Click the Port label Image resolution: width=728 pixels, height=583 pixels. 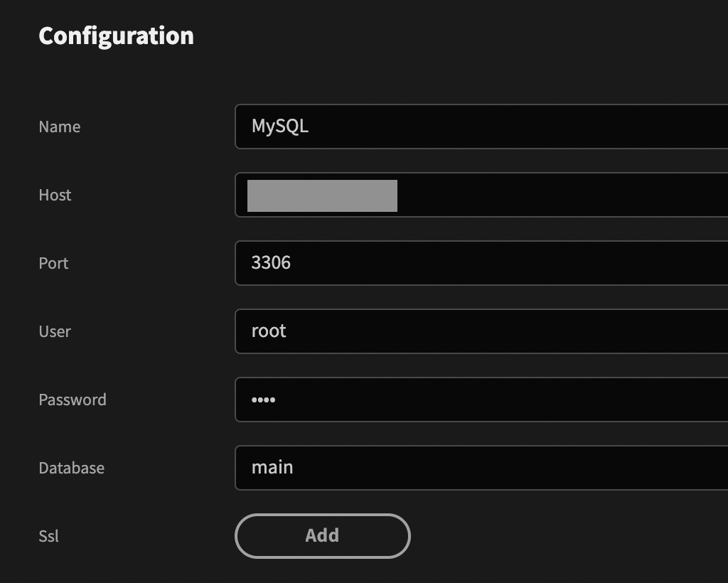pos(53,263)
